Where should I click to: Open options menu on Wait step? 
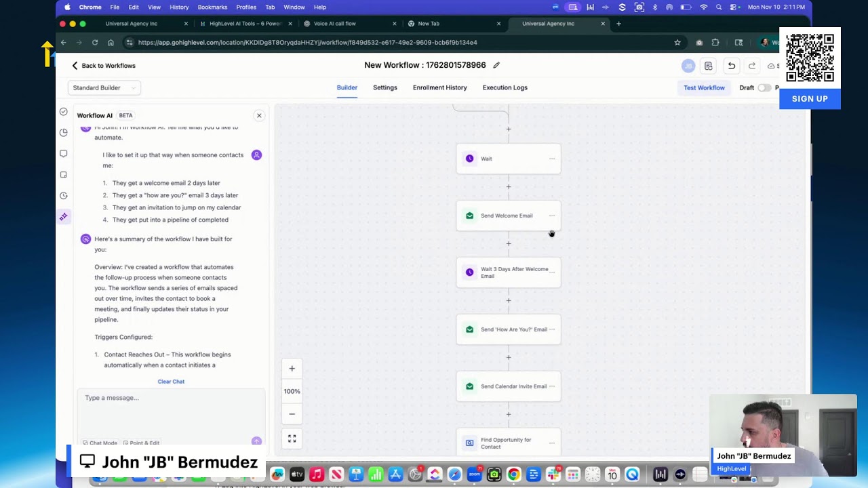(x=552, y=159)
